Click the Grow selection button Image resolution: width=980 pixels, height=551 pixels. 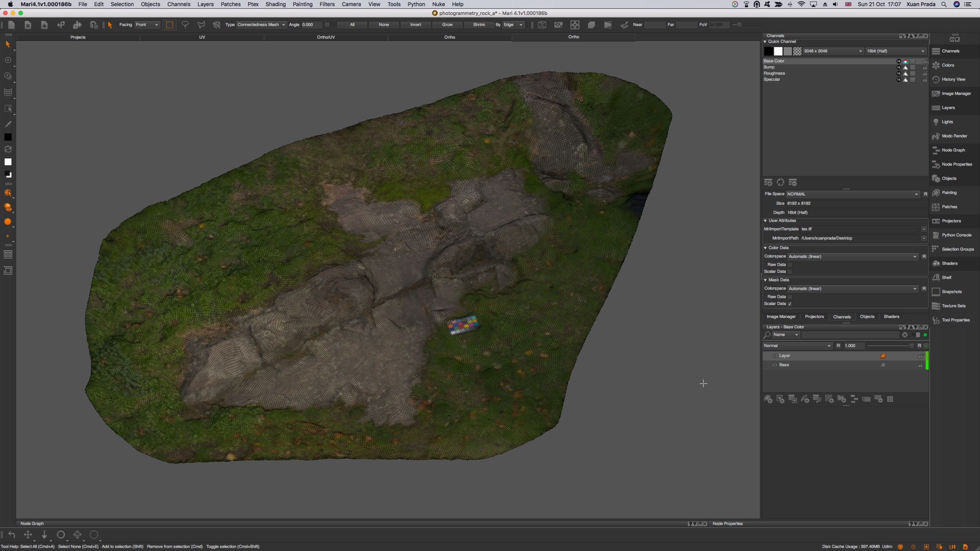[447, 25]
